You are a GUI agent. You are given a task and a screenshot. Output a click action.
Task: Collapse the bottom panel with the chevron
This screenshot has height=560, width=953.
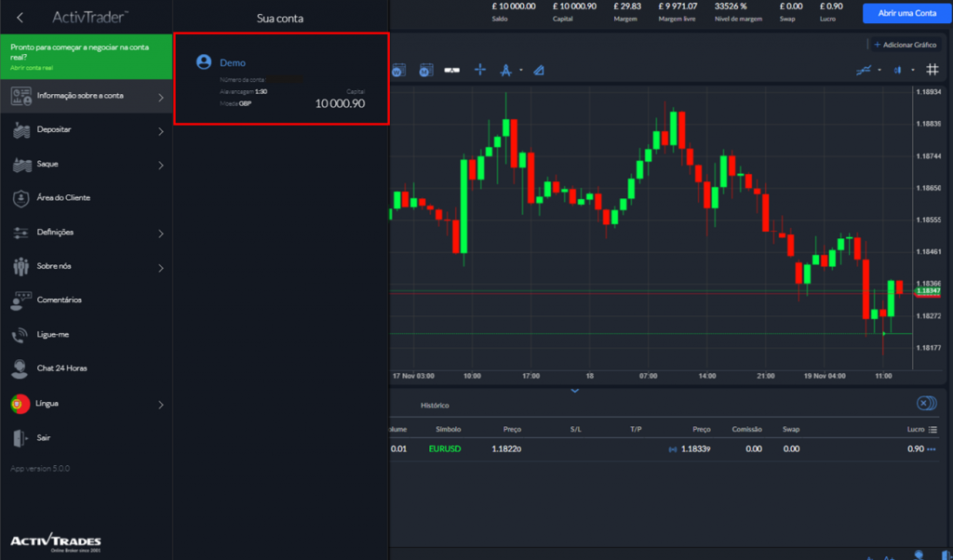click(x=574, y=391)
